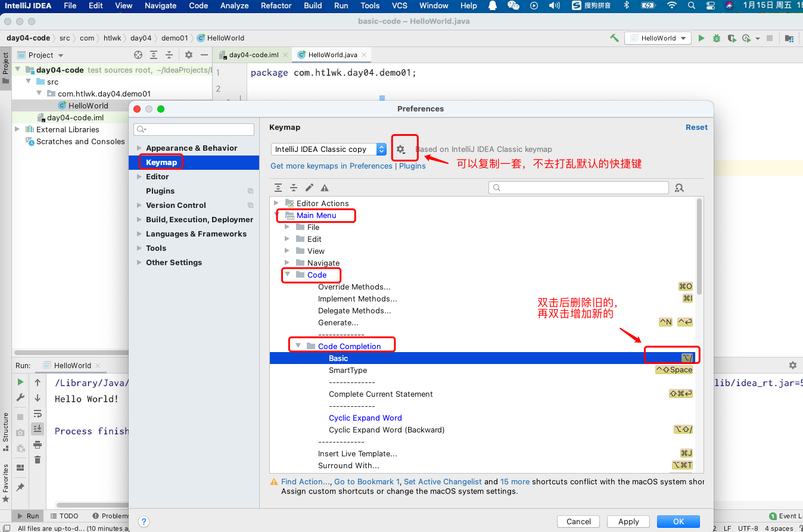Expand Editor Actions in keymap tree
This screenshot has height=532, width=803.
click(276, 203)
